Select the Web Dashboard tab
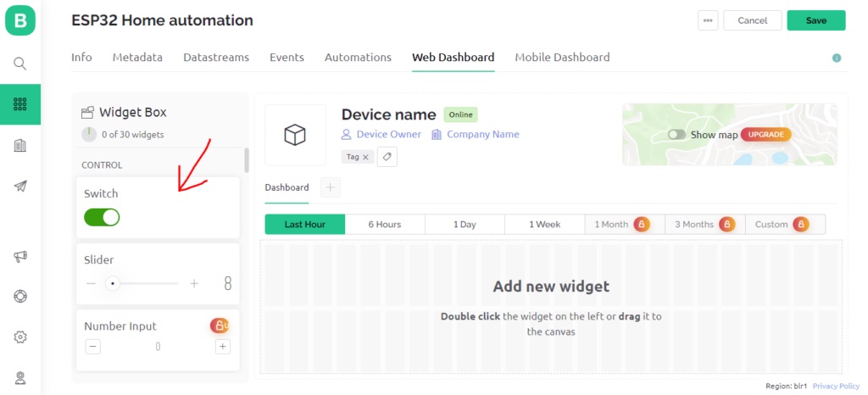This screenshot has width=868, height=395. 453,58
